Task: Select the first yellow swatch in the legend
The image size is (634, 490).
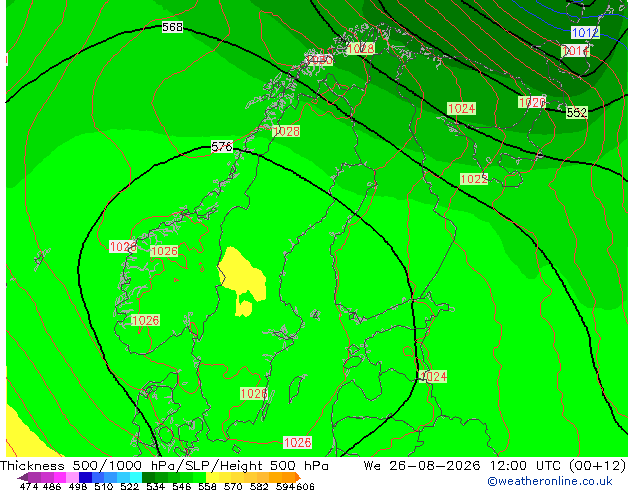Action: coord(212,477)
